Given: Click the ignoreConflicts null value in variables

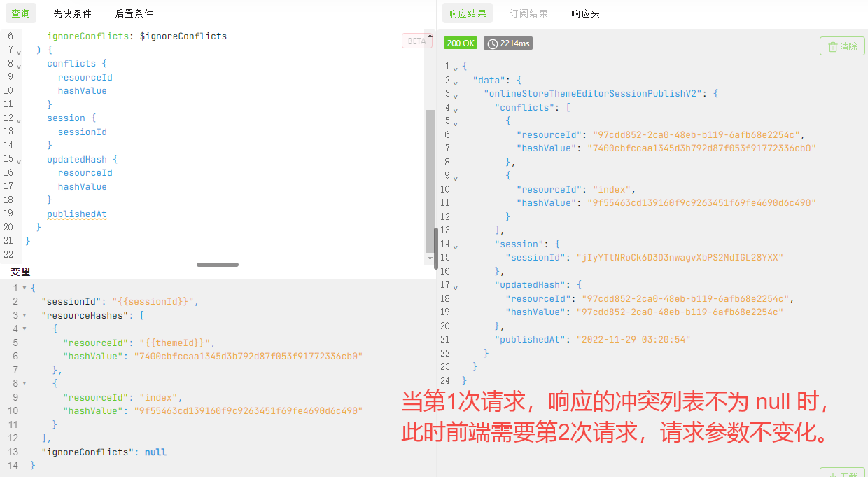Looking at the screenshot, I should pos(155,452).
